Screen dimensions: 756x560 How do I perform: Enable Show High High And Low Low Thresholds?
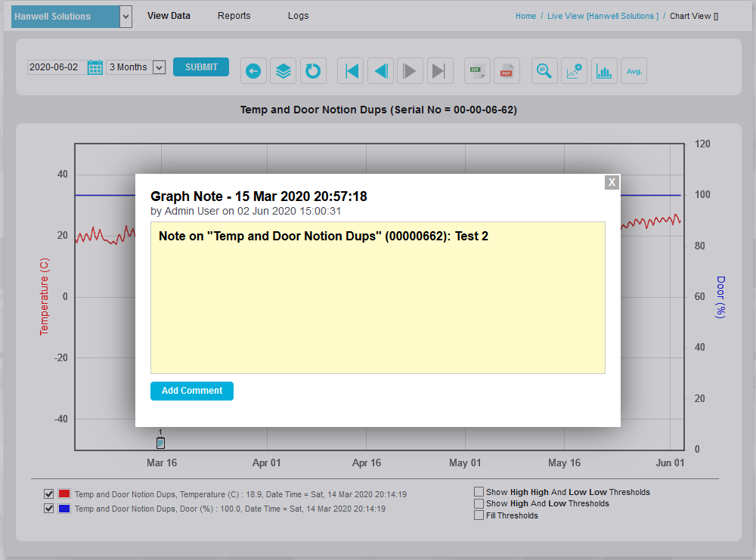pos(479,492)
